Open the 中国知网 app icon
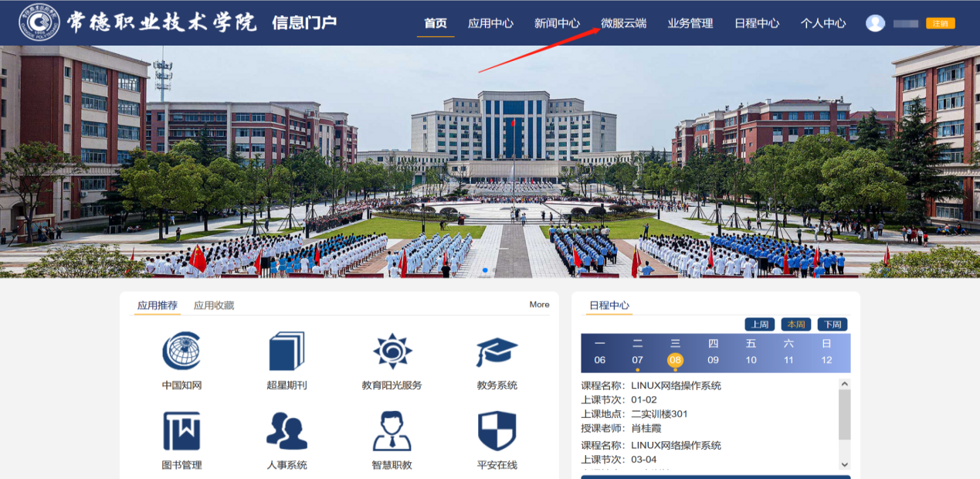The width and height of the screenshot is (980, 479). click(x=181, y=351)
